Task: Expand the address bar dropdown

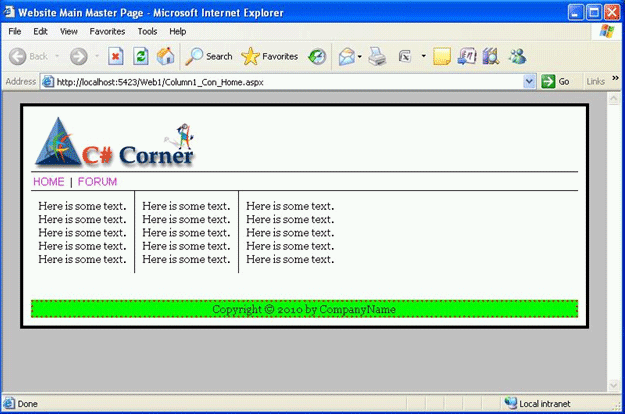Action: click(529, 82)
